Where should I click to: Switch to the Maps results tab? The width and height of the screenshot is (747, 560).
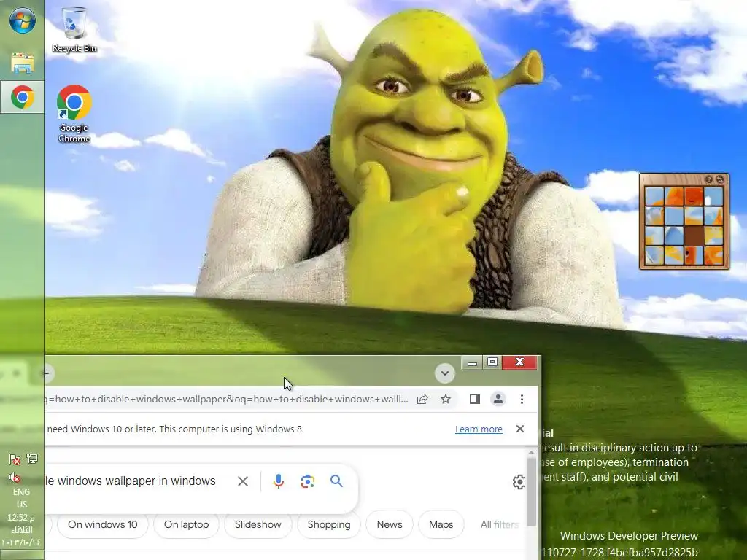(x=441, y=524)
